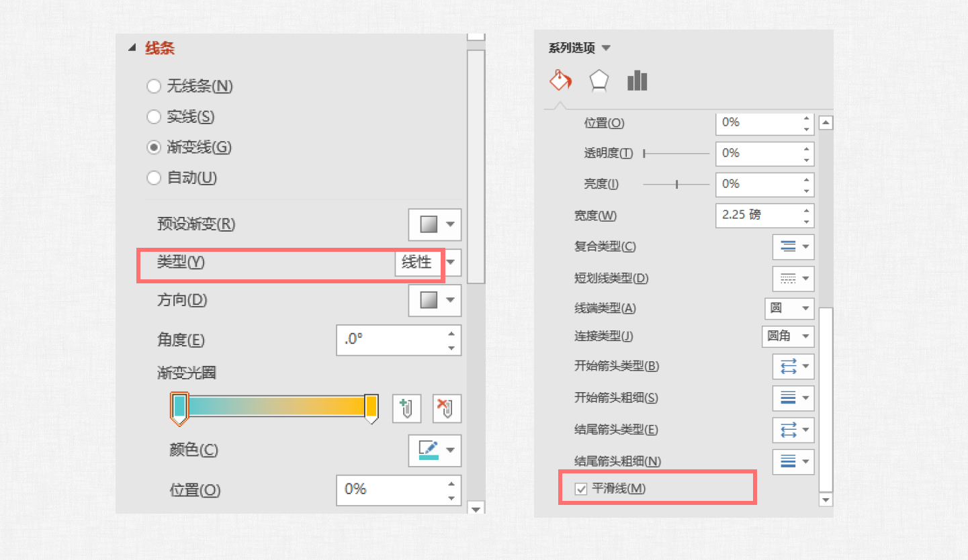968x560 pixels.
Task: Click the yellow gradient stop on the slider
Action: click(x=371, y=408)
